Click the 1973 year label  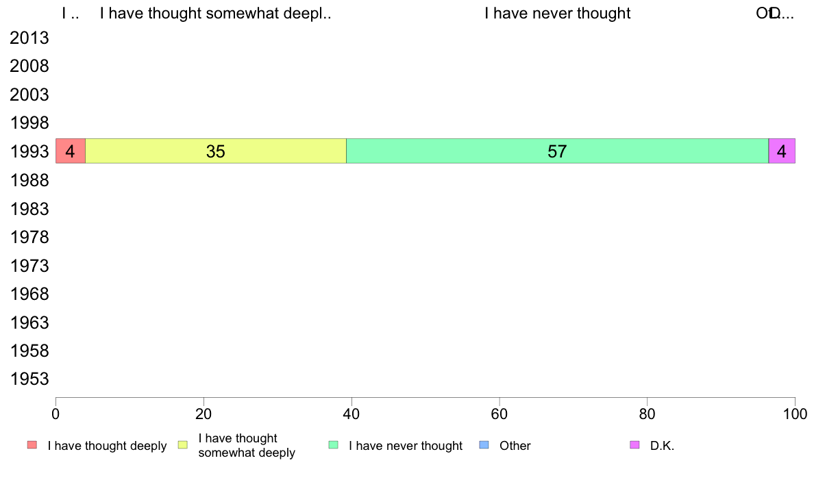(29, 266)
